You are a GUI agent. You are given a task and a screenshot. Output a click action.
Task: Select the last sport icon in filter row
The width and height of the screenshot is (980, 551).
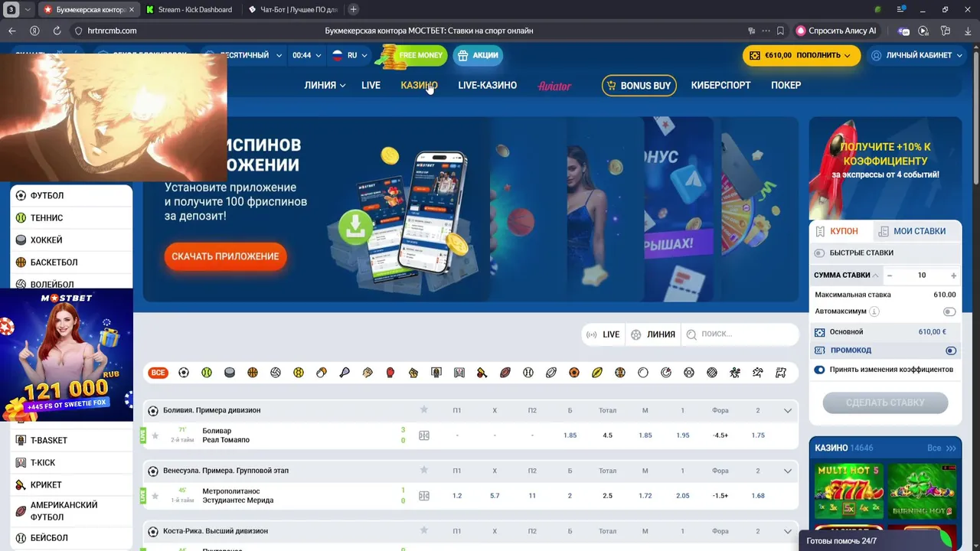pyautogui.click(x=781, y=373)
